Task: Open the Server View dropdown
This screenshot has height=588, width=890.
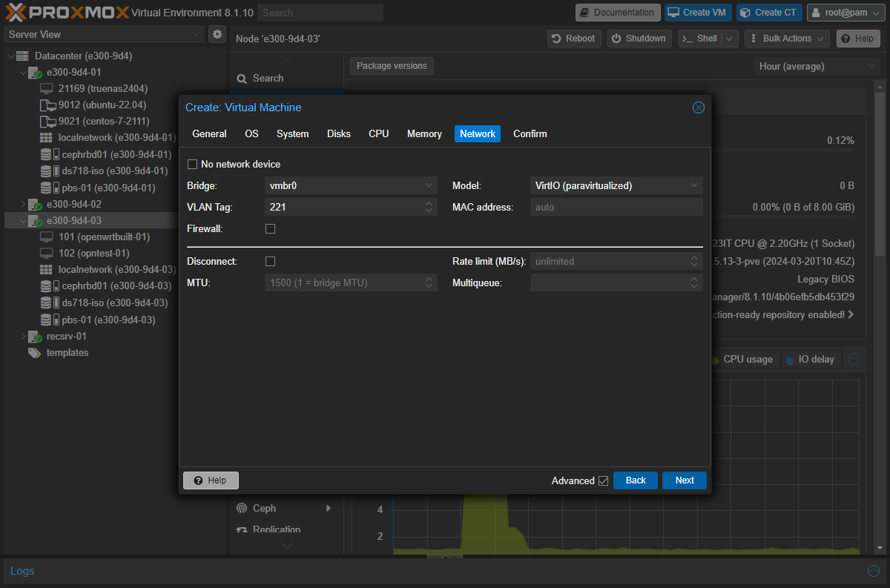Action: pyautogui.click(x=196, y=34)
